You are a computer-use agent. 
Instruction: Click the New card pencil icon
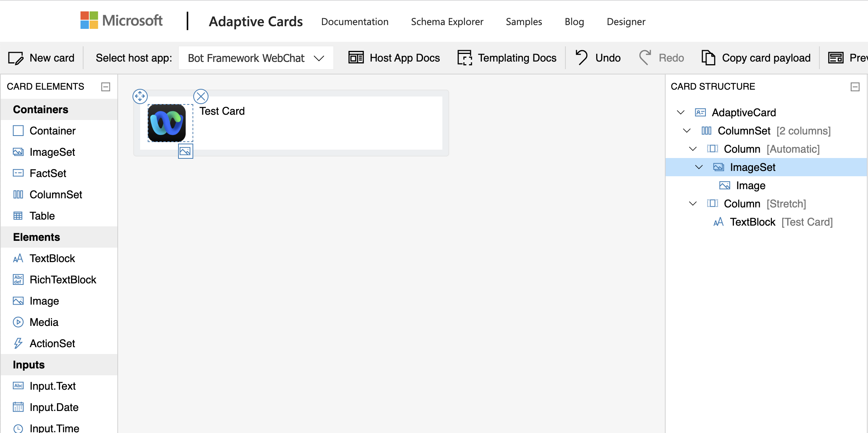pyautogui.click(x=16, y=58)
